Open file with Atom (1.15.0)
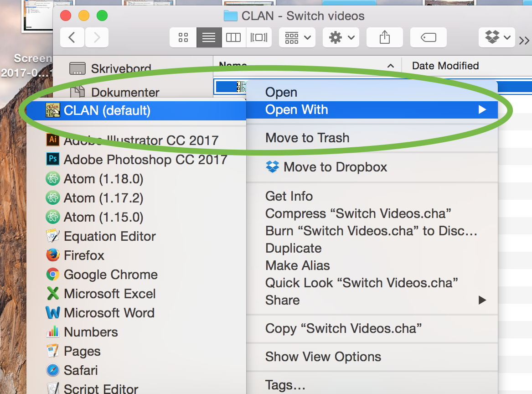Viewport: 532px width, 394px height. point(136,217)
